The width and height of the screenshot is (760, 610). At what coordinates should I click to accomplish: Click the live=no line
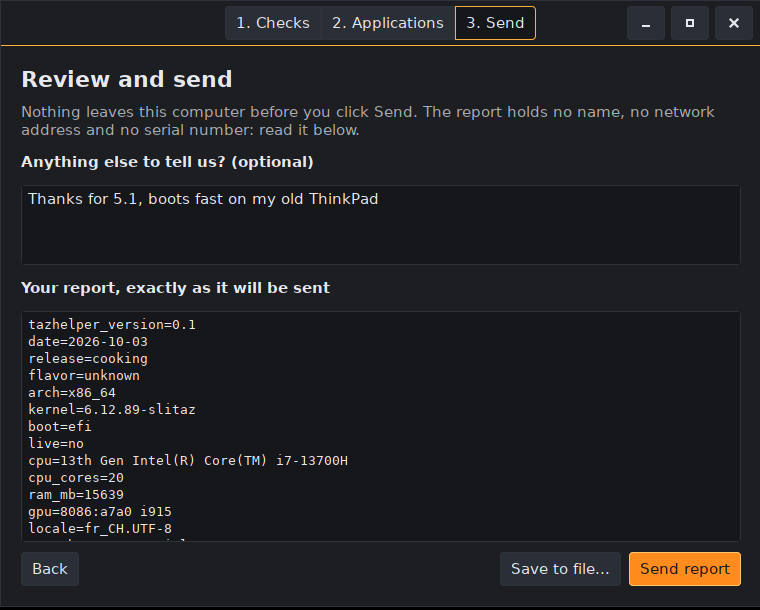(56, 443)
